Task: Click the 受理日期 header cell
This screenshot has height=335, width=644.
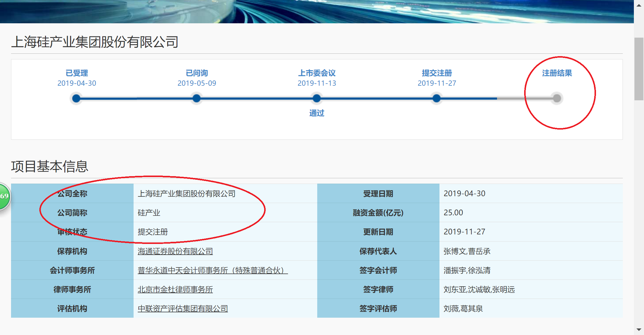Action: coord(378,193)
